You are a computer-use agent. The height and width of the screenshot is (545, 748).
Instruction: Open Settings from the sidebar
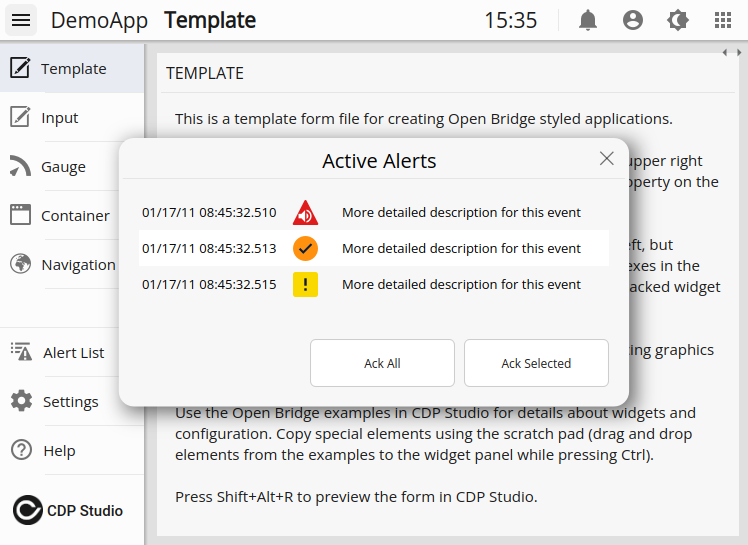tap(70, 402)
